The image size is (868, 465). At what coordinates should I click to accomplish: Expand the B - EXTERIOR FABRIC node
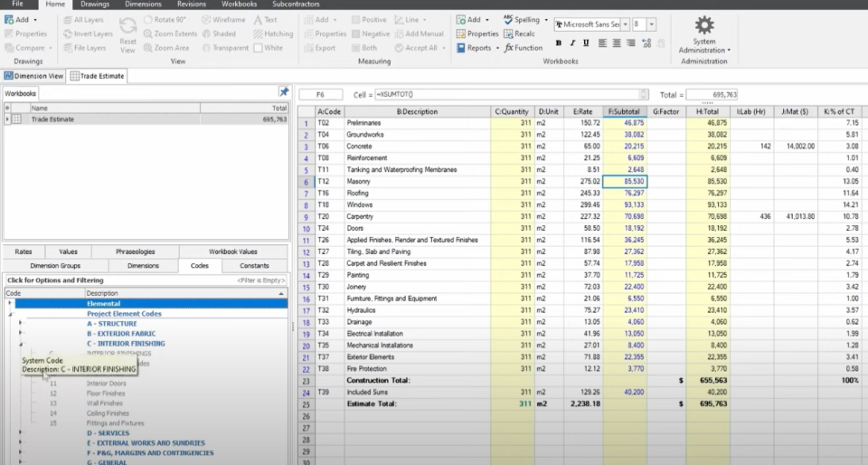click(x=21, y=333)
